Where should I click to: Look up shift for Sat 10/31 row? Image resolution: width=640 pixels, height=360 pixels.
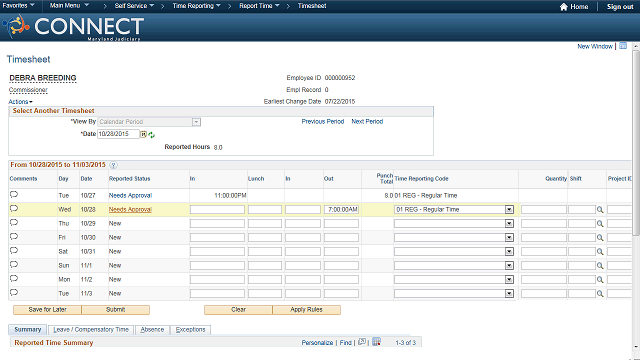pos(600,252)
